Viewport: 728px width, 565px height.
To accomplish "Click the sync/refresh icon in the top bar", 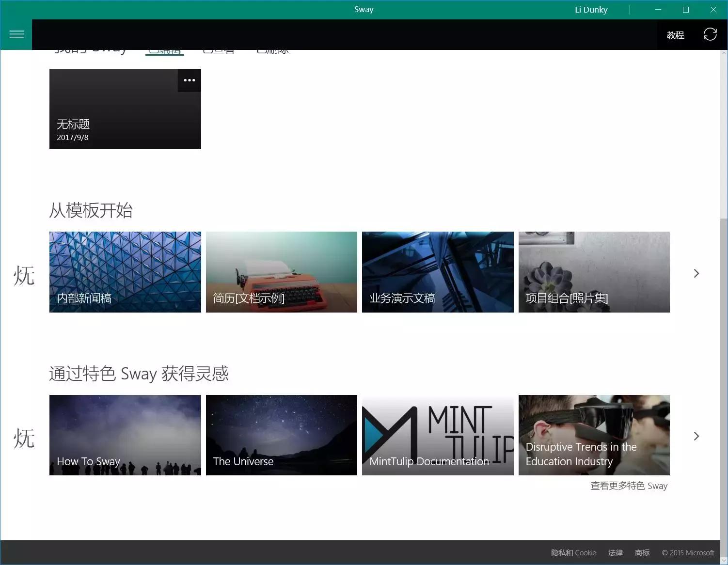I will [x=710, y=34].
